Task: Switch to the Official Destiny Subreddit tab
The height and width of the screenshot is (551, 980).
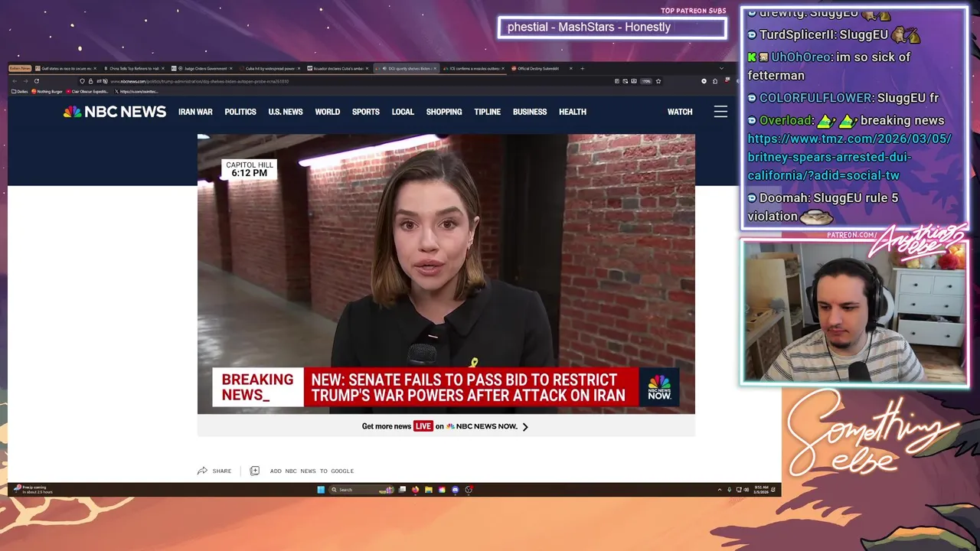Action: click(541, 68)
